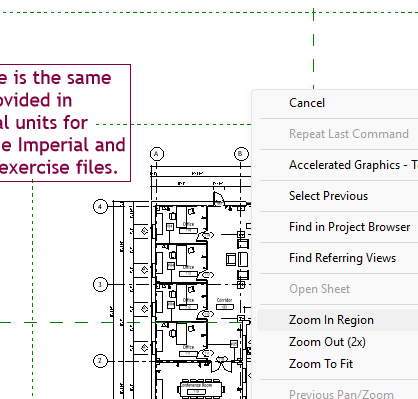The width and height of the screenshot is (418, 399).
Task: Select grid bubble 4 on the plan
Action: pos(100,207)
